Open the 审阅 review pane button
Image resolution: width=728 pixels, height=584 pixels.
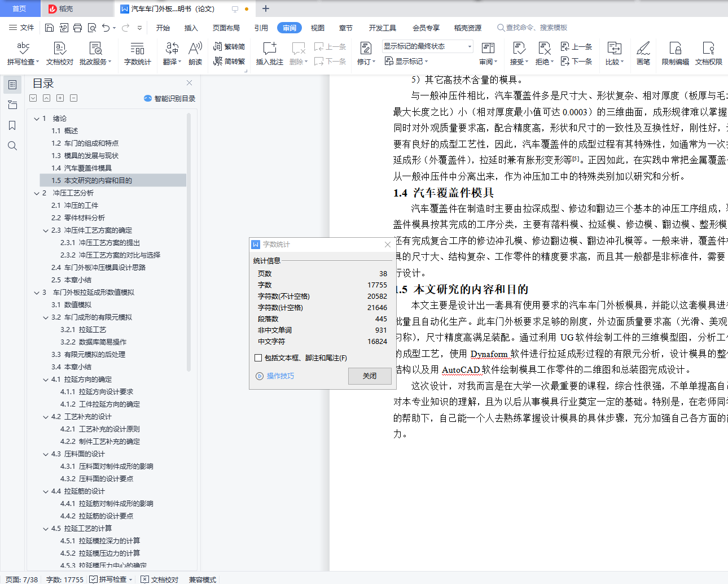tap(488, 54)
